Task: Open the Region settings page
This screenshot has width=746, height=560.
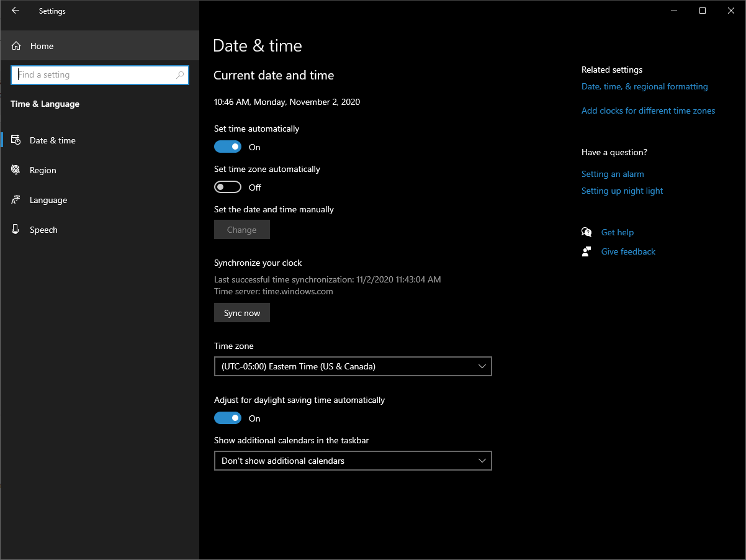Action: pyautogui.click(x=99, y=170)
